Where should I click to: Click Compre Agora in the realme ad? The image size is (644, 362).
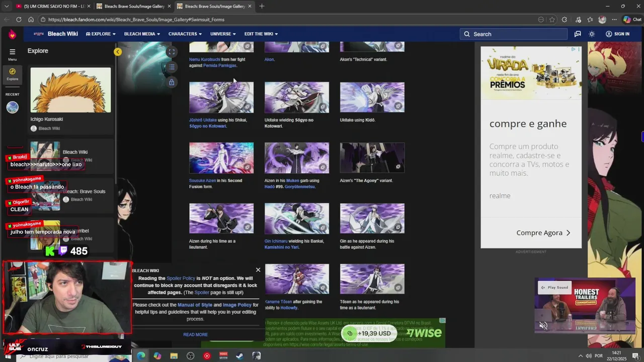click(543, 233)
